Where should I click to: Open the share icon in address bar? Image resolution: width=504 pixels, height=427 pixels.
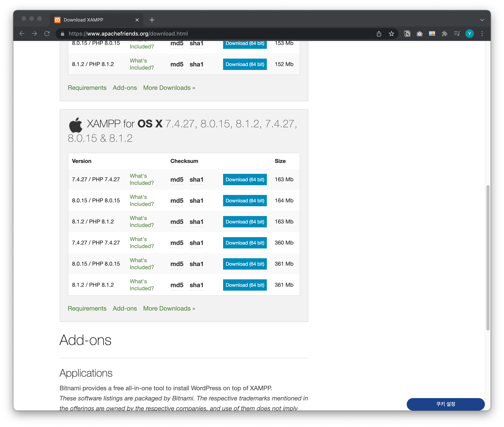[x=379, y=34]
